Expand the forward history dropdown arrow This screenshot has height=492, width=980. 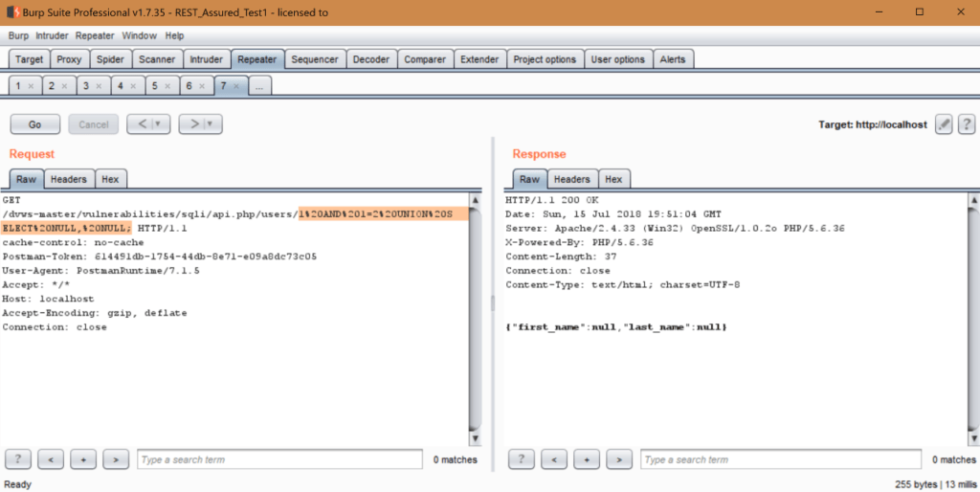pyautogui.click(x=209, y=124)
